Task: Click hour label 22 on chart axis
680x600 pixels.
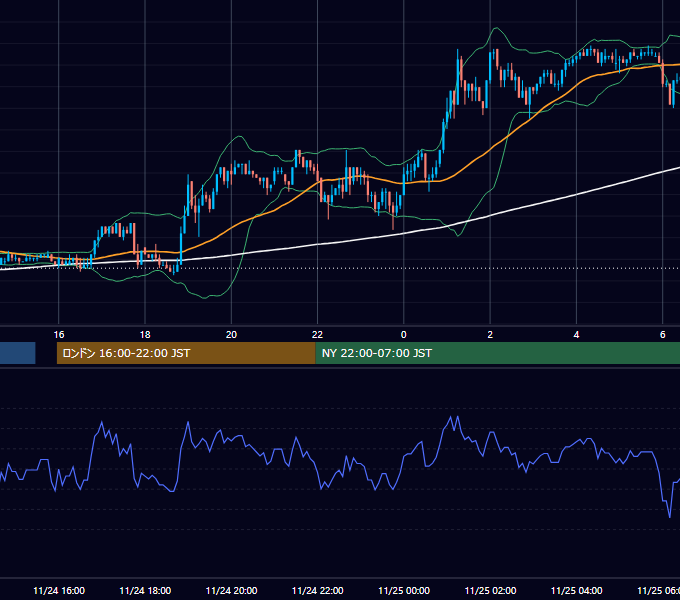Action: [317, 335]
